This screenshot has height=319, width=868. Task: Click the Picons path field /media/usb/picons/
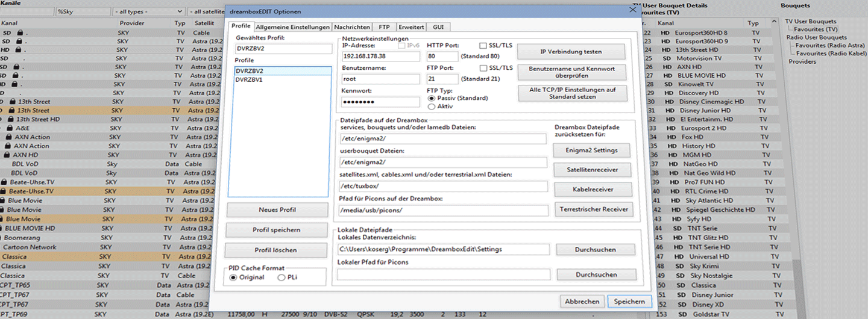point(442,211)
